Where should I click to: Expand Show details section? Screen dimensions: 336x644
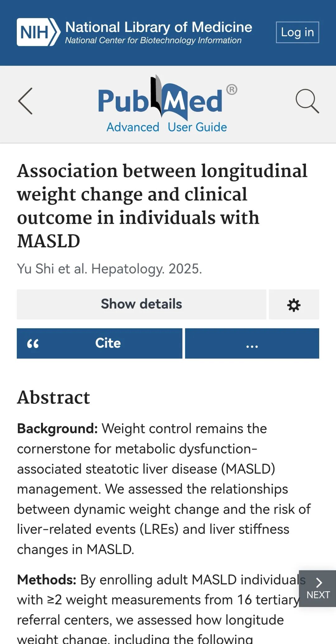141,304
